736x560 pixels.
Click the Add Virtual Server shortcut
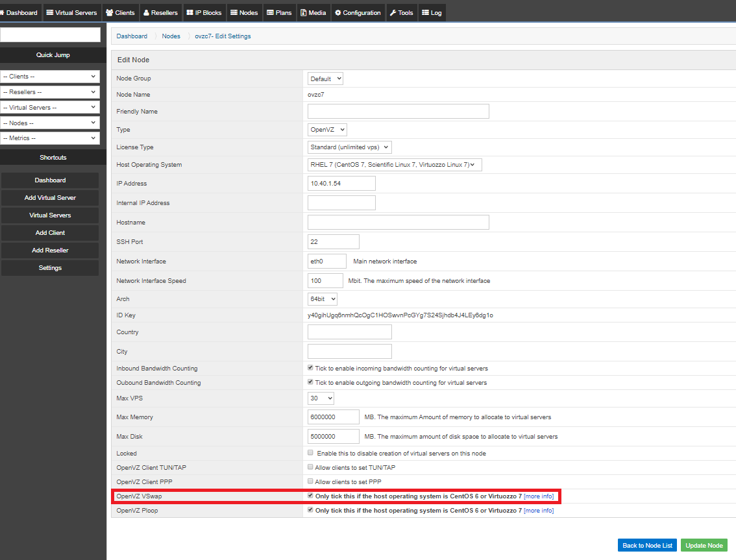click(x=50, y=198)
